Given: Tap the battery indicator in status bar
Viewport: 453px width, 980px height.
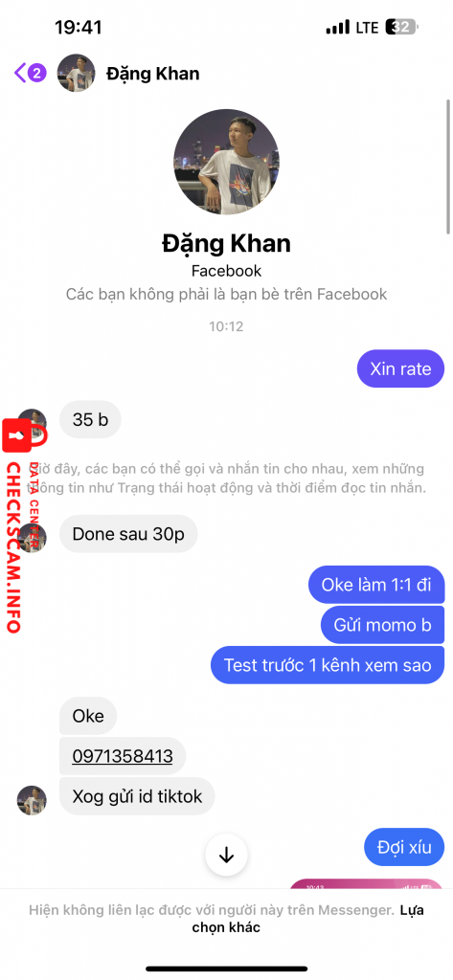Looking at the screenshot, I should (401, 28).
